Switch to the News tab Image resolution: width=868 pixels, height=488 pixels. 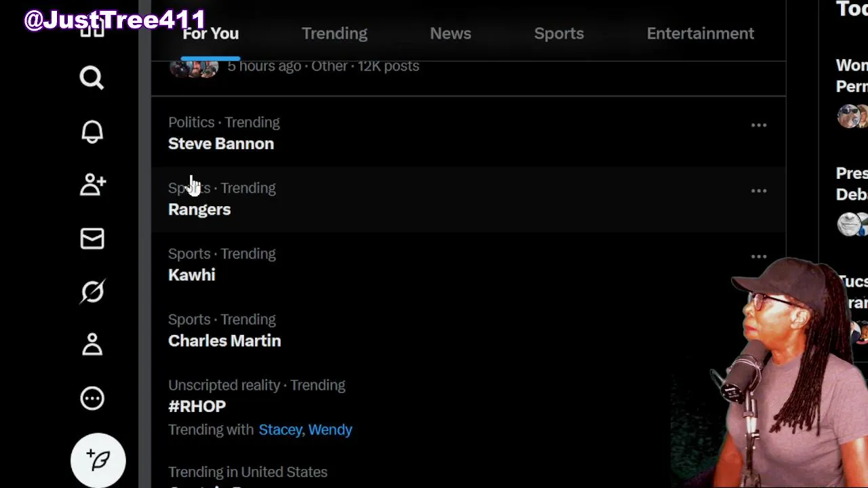(x=450, y=33)
